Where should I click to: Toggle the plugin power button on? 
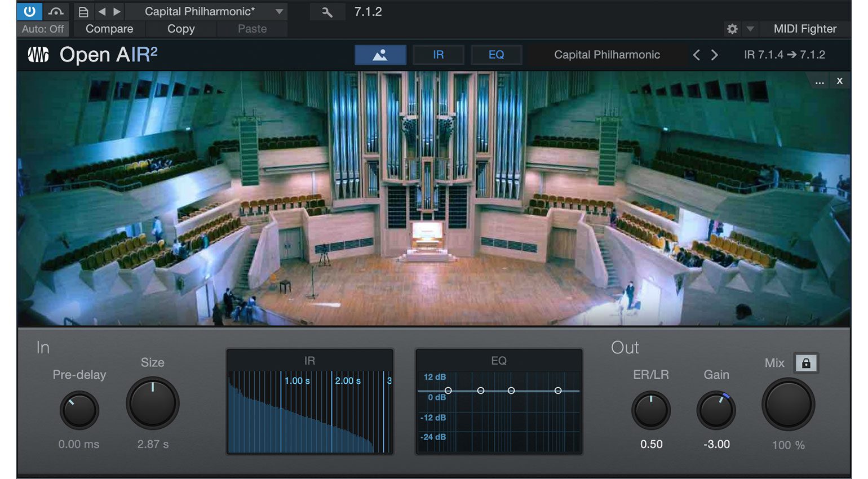[29, 10]
